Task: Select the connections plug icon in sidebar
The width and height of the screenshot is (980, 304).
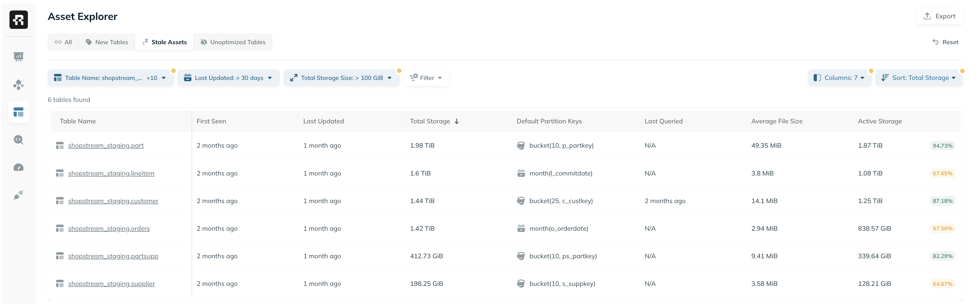Action: [18, 195]
